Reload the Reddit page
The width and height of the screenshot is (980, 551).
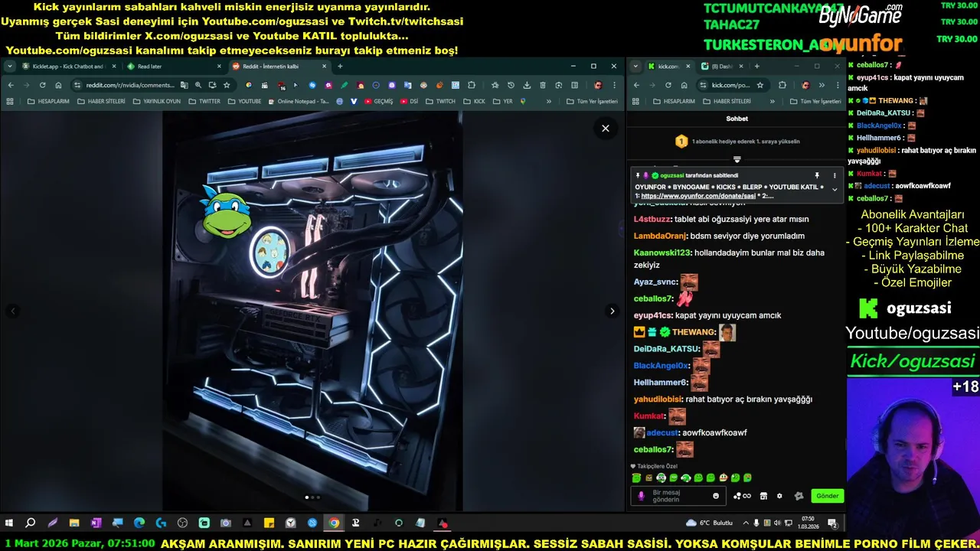point(42,85)
